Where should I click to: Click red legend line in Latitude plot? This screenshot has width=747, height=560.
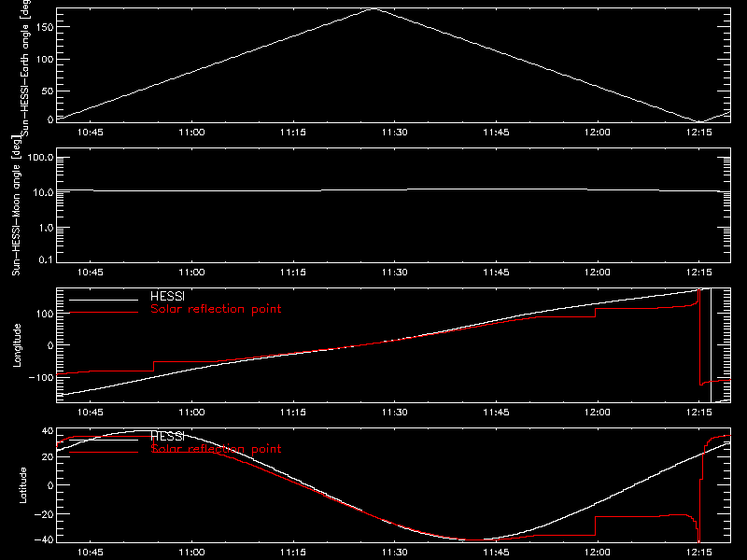(104, 452)
